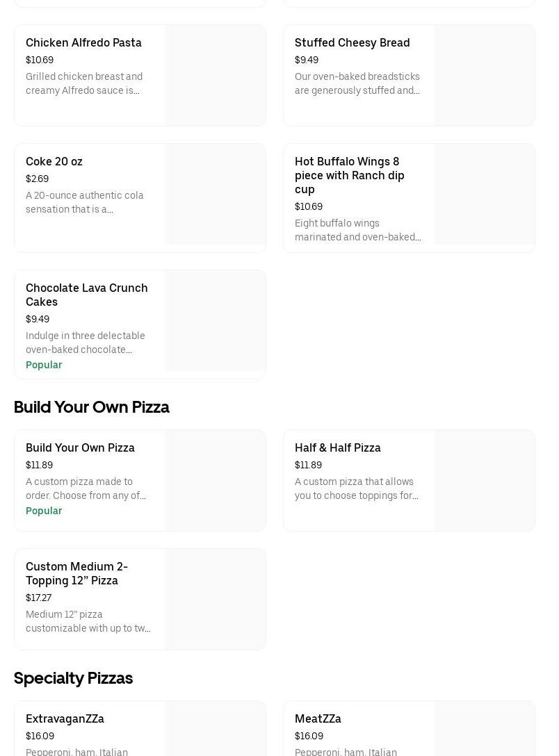Click the Specialty Pizzas section heading
Viewport: 559px width, 756px height.
(x=73, y=678)
